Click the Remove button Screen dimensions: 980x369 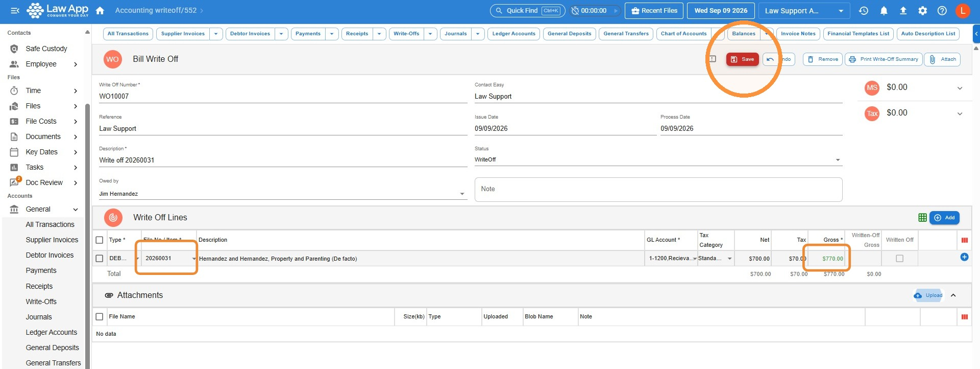pyautogui.click(x=822, y=59)
